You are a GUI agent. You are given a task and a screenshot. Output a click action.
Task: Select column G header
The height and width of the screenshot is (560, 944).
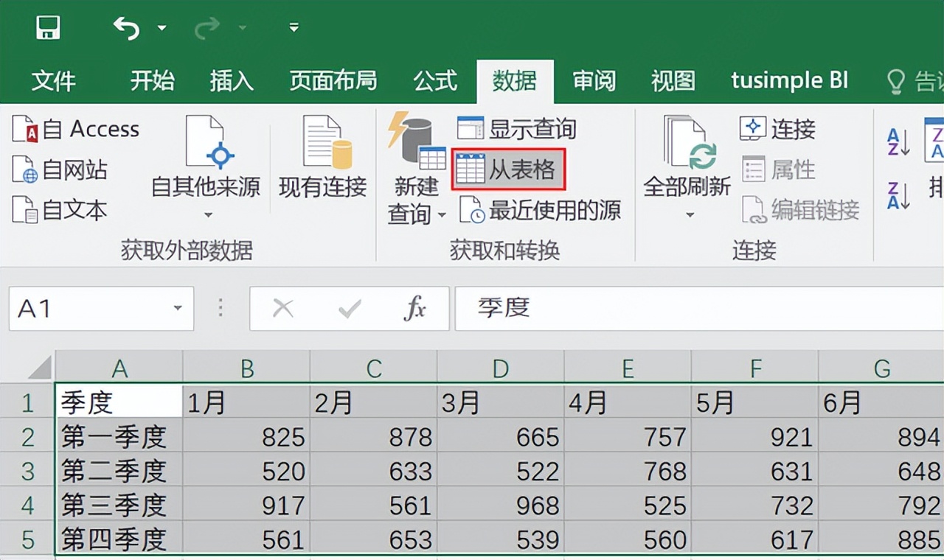[x=881, y=367]
